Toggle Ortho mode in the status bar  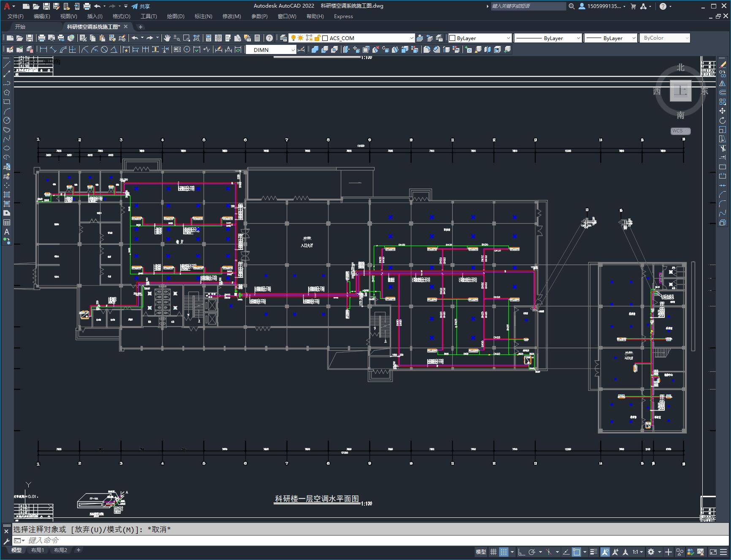click(522, 552)
